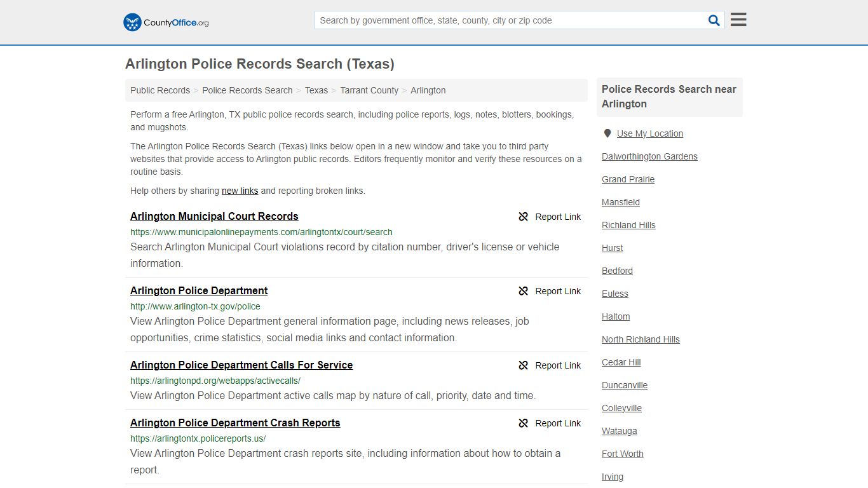Viewport: 868px width, 488px height.
Task: Visit the municipalonlinepayments.com URL
Action: tap(261, 232)
